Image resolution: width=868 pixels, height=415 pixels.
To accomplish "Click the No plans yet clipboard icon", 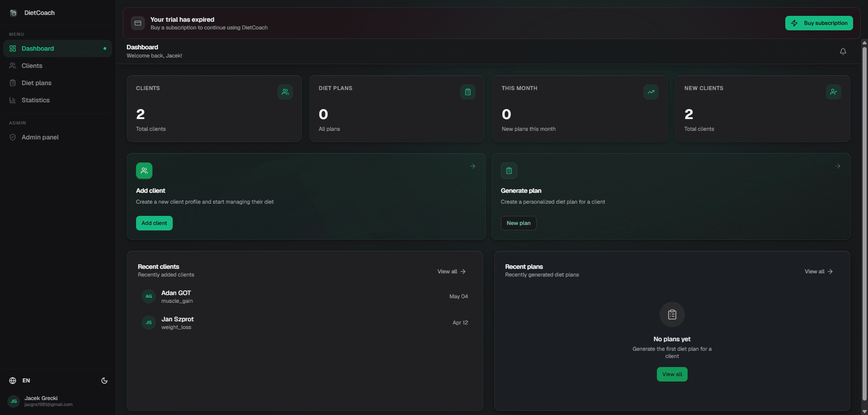I will coord(672,315).
